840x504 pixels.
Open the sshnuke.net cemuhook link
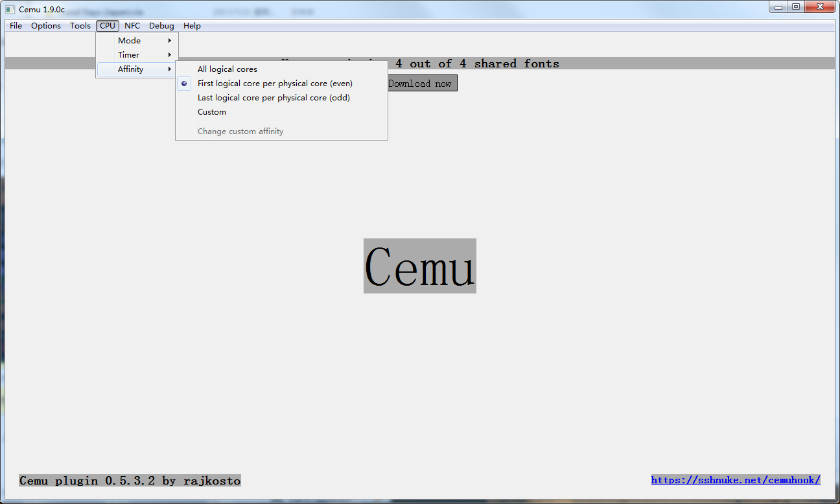click(x=736, y=480)
